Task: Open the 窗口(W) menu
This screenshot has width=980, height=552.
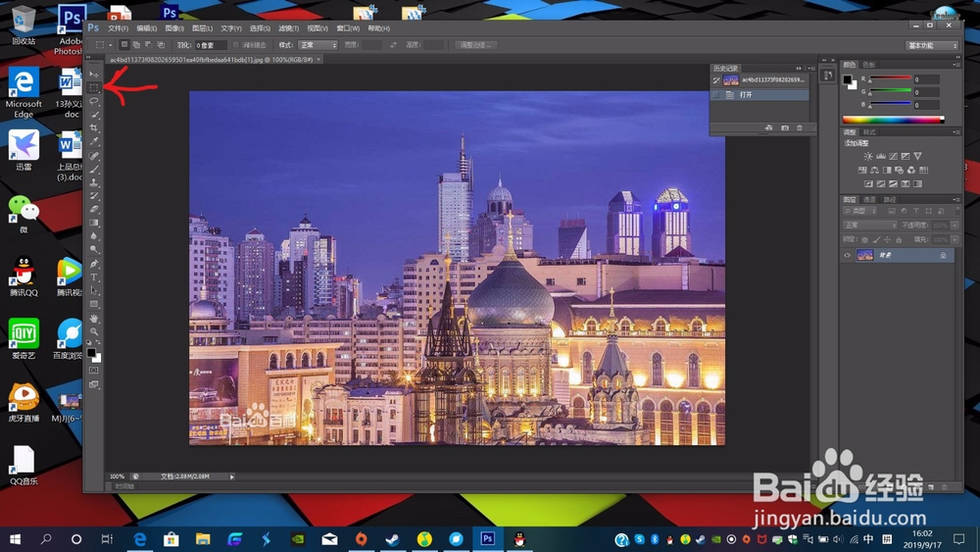Action: (x=348, y=28)
